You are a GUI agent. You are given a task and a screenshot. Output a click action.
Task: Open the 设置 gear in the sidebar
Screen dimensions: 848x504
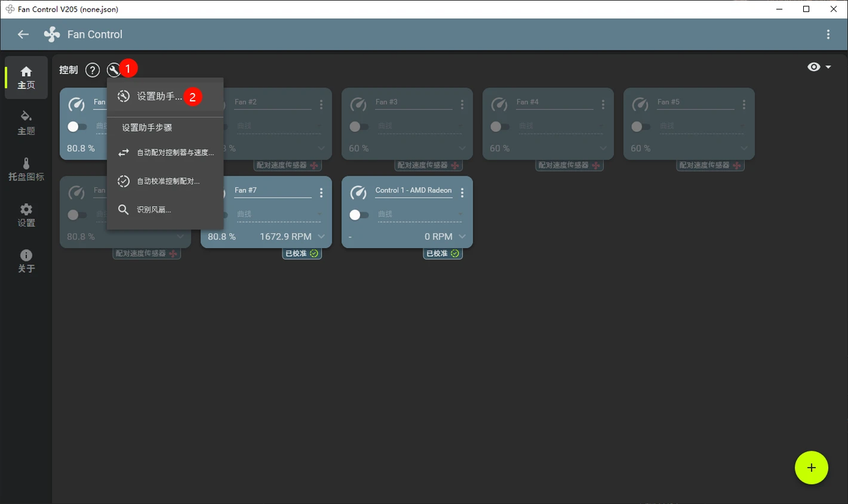[x=26, y=215]
